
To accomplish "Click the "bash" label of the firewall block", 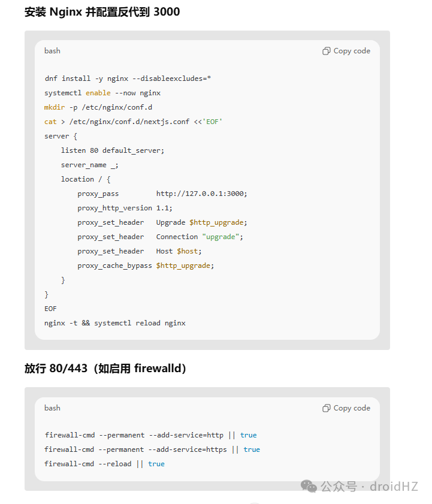I will point(52,408).
